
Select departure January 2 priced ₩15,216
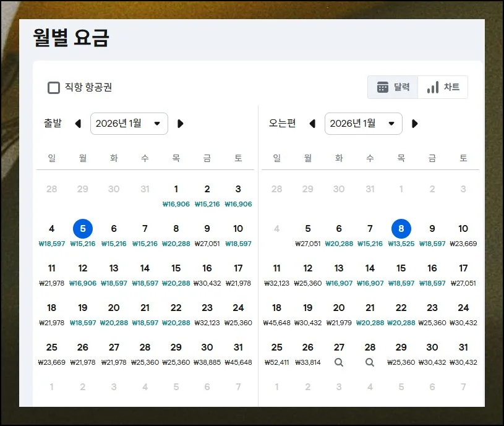tap(207, 195)
